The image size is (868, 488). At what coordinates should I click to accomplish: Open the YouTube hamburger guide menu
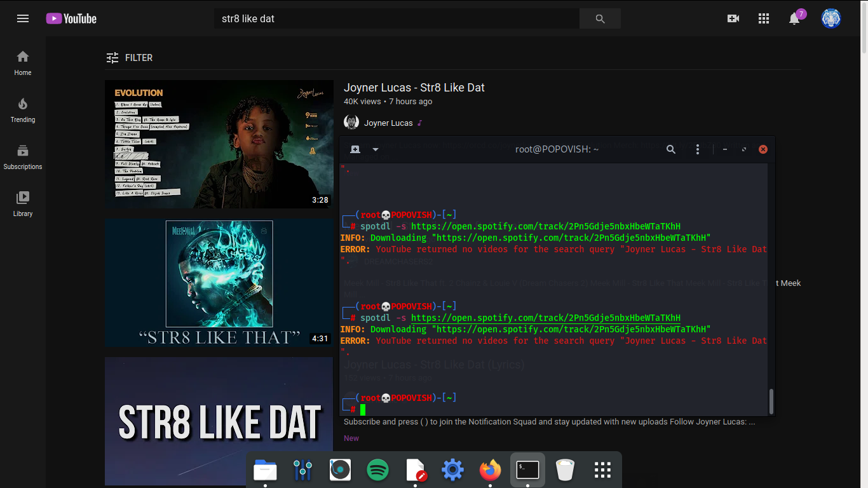23,18
